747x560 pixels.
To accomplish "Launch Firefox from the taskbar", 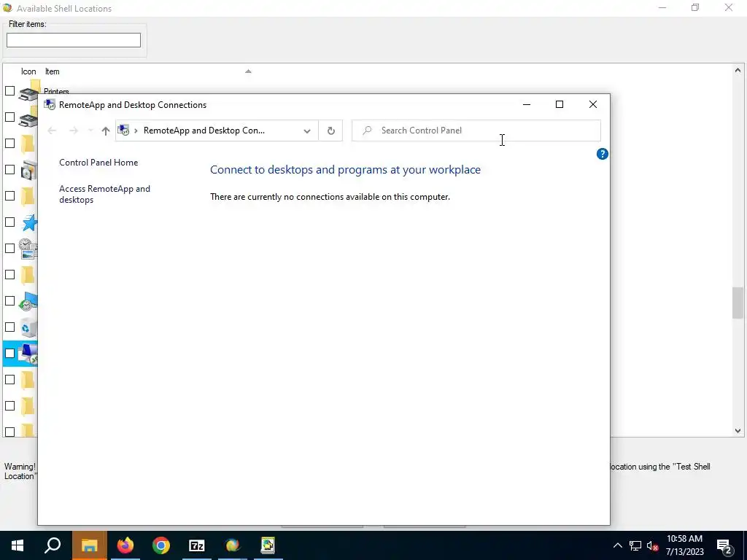I will (125, 545).
